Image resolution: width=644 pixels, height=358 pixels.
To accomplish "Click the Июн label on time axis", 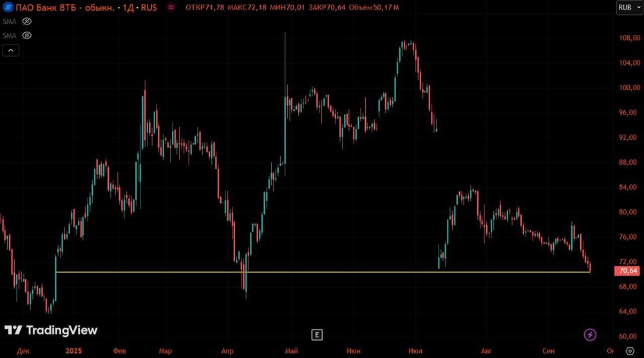I will tap(353, 351).
